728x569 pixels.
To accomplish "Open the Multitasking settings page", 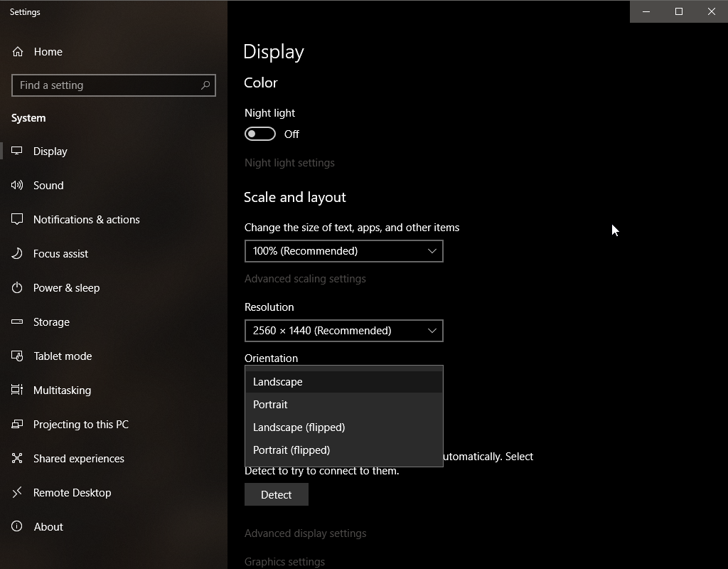I will (114, 390).
